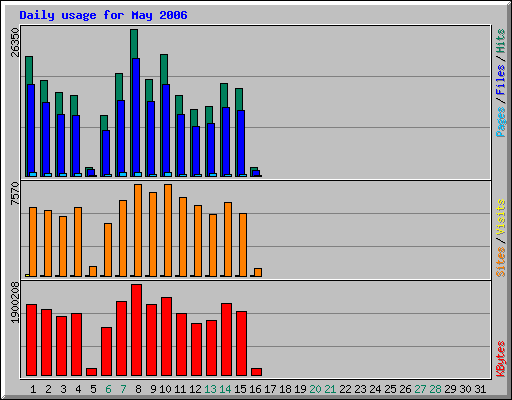Screen dimensions: 512x400
Task: Click green day 6 on the x-axis
Action: [x=108, y=389]
